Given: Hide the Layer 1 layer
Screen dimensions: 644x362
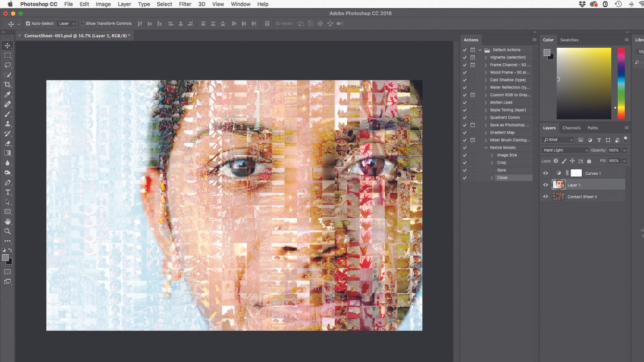Looking at the screenshot, I should tap(545, 184).
